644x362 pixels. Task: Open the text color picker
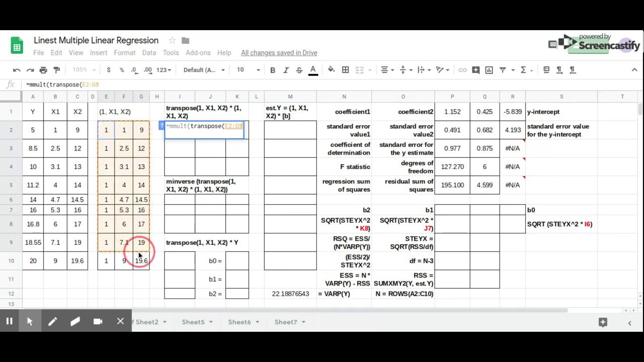(x=313, y=70)
